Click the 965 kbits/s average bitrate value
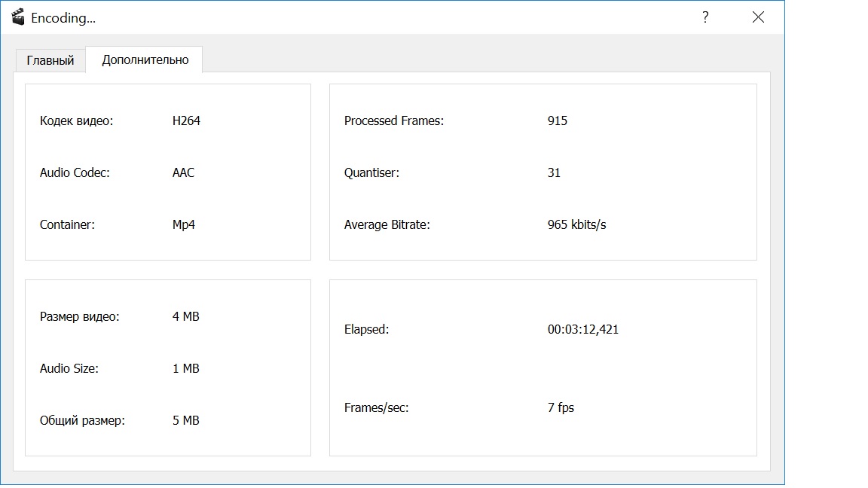The image size is (868, 488). [576, 224]
